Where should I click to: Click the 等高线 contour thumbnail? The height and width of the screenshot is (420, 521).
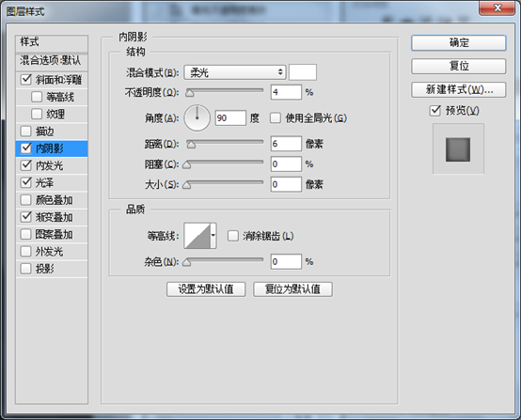pyautogui.click(x=197, y=236)
